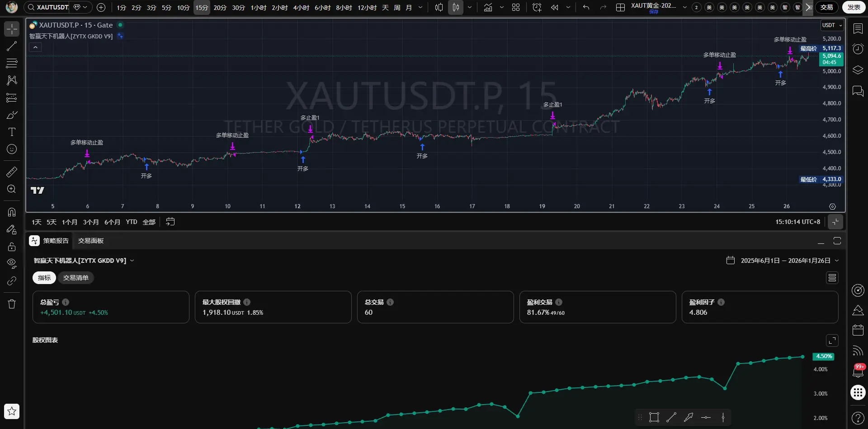Toggle lock all drawings
The image size is (868, 429).
[12, 247]
